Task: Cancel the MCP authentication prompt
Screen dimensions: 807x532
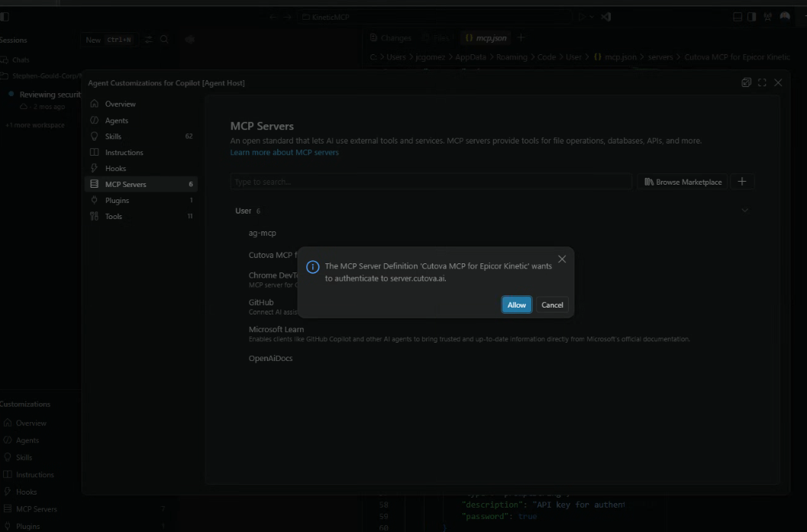Action: click(x=552, y=305)
